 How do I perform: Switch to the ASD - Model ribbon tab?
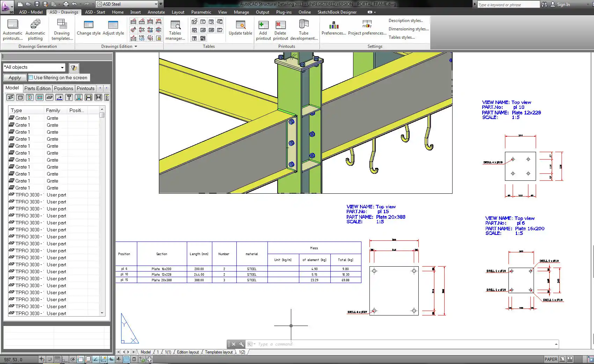[31, 12]
